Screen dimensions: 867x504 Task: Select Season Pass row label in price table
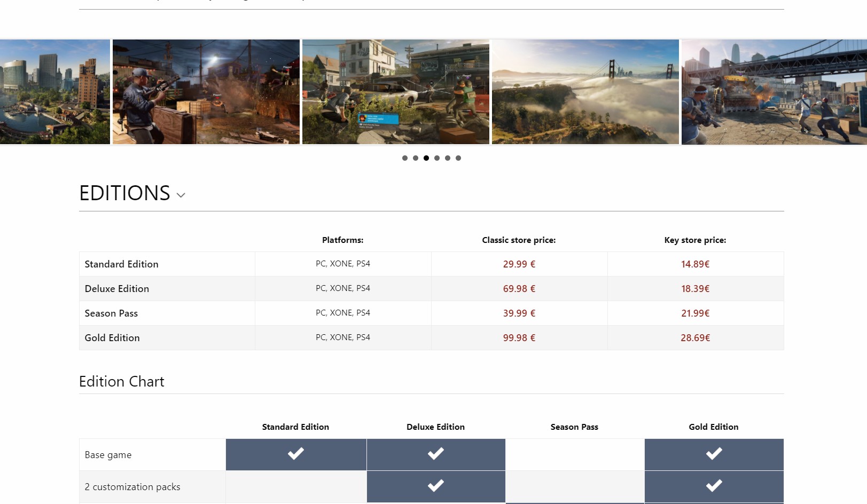[111, 313]
